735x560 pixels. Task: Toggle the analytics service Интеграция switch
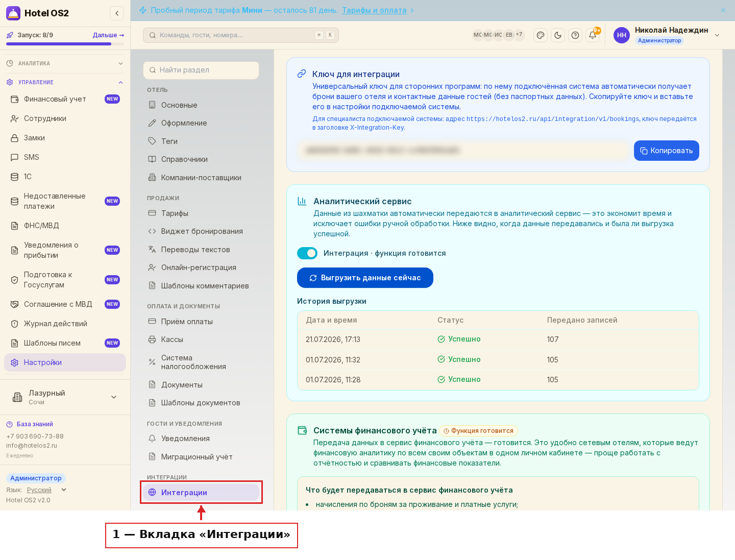click(307, 253)
